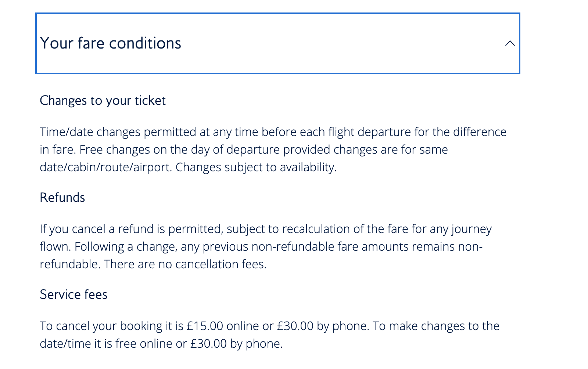Screen dimensions: 588x369
Task: Click 'non-refundable fare amounts' text
Action: (x=330, y=247)
